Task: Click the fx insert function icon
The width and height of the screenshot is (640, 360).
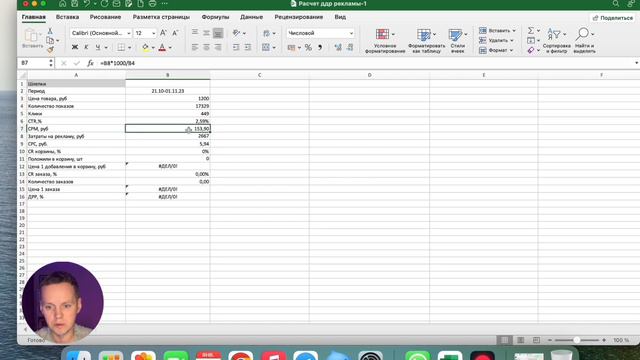Action: pyautogui.click(x=90, y=63)
